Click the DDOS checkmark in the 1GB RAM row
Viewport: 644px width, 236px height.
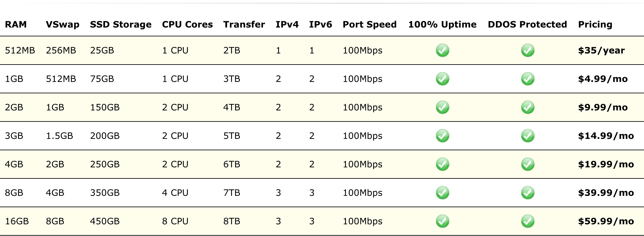(528, 79)
